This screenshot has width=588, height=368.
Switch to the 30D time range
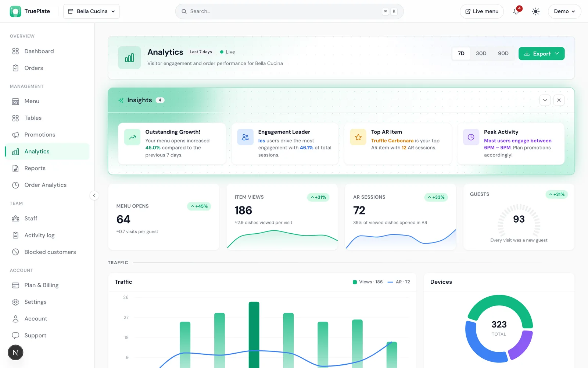click(x=481, y=53)
